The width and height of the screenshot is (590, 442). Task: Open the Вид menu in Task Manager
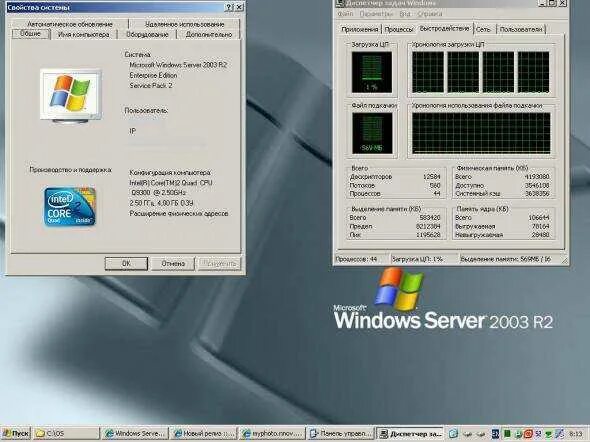405,14
